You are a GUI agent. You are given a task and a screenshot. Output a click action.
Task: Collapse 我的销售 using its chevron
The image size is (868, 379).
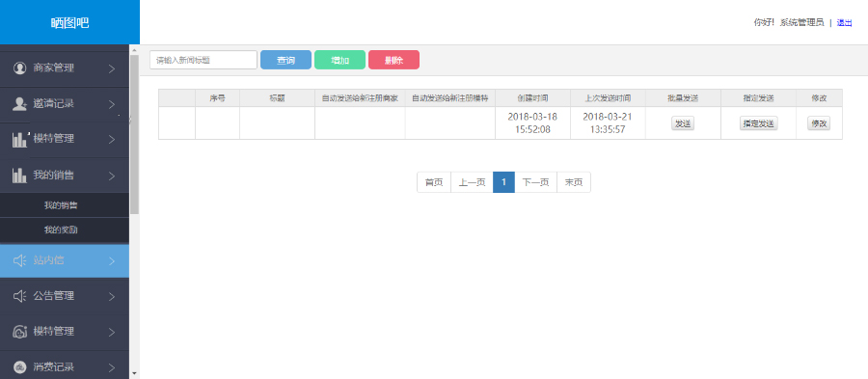click(x=112, y=176)
